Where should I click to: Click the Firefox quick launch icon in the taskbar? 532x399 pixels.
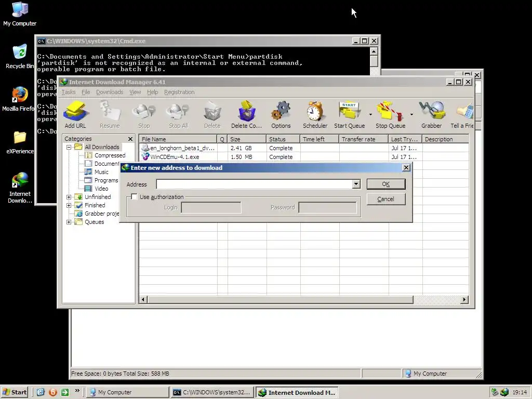click(x=52, y=392)
